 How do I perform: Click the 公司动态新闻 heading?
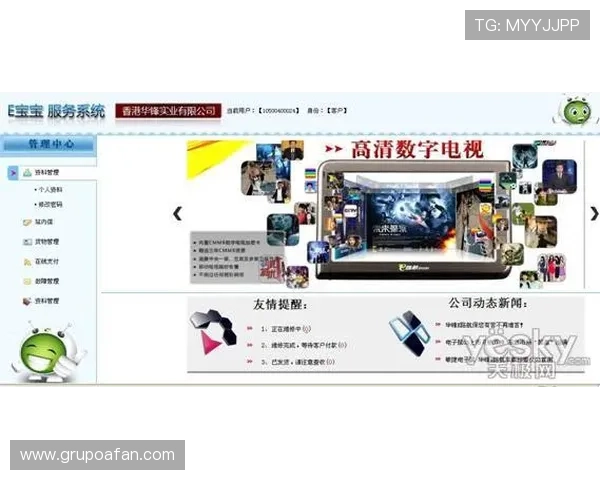[x=488, y=303]
